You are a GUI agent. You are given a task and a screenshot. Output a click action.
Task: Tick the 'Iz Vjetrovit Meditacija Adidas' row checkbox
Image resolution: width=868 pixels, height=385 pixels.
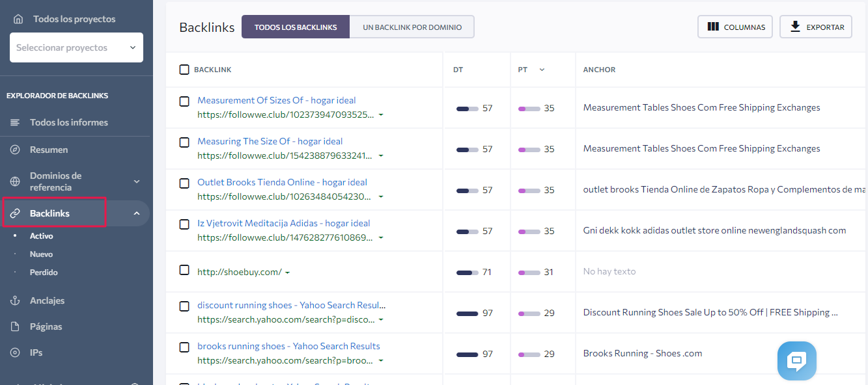tap(184, 224)
